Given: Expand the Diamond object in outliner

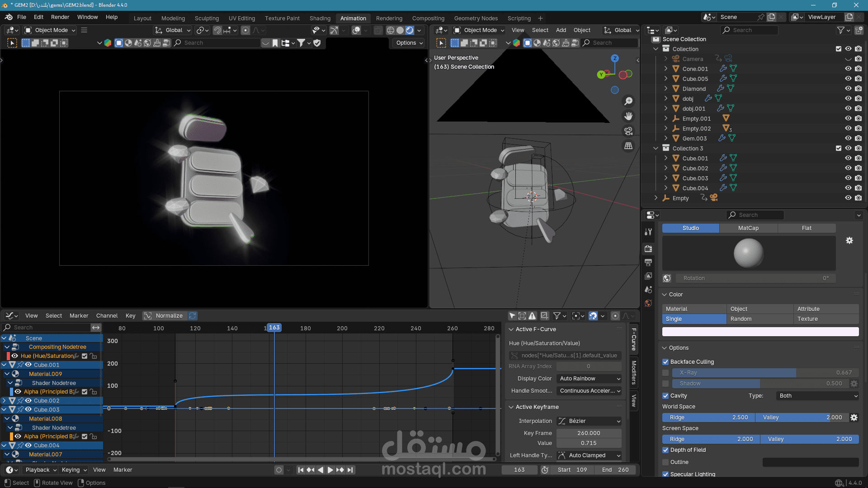Looking at the screenshot, I should pyautogui.click(x=666, y=89).
